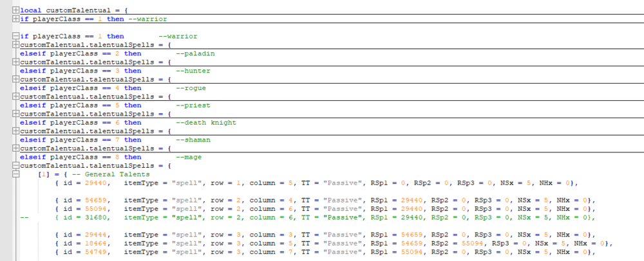Viewport: 644px width, 261px height.
Task: Collapse the open 'if playerClass == 1' warrior block
Action: [x=15, y=36]
